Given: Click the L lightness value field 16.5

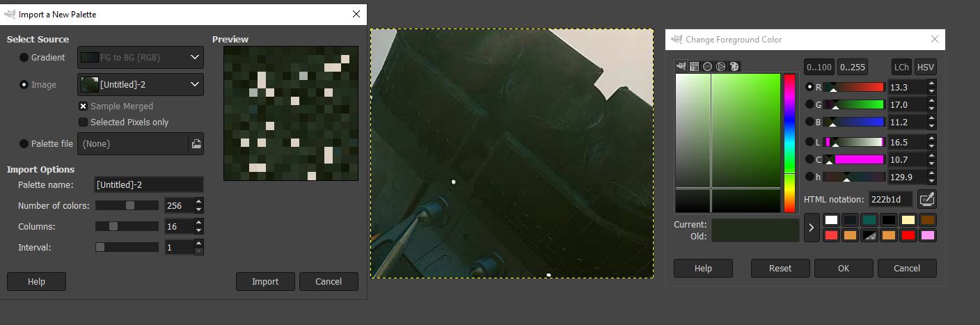Looking at the screenshot, I should coord(908,142).
